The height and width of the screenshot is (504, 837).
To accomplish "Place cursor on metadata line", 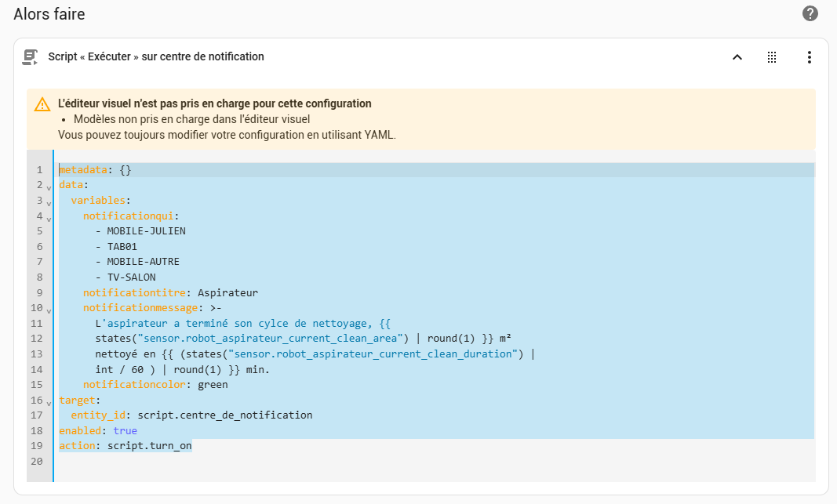I will click(x=95, y=169).
